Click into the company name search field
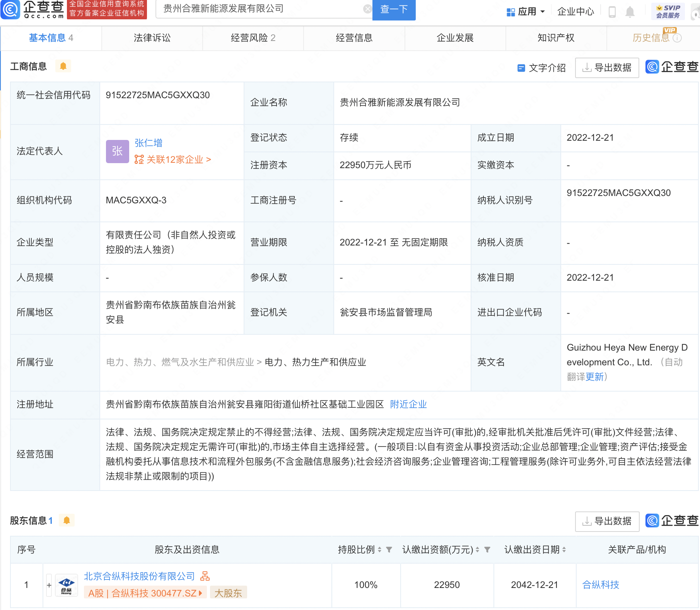Screen dimensions: 700x610 (x=259, y=9)
